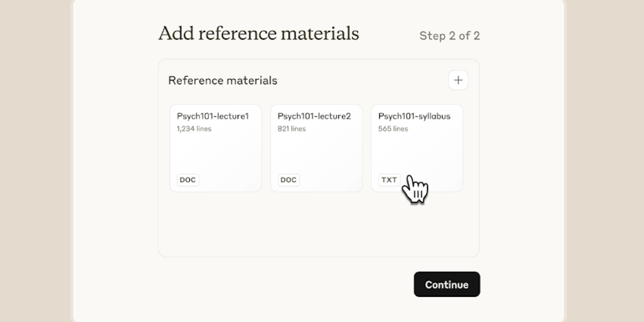Click the TXT badge on Psych101-syllabus

pos(389,180)
